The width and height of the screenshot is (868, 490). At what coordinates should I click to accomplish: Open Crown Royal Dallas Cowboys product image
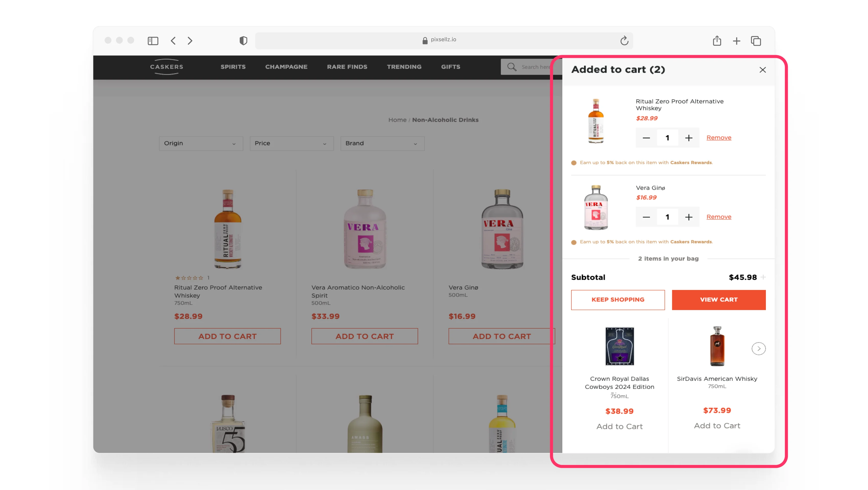coord(619,346)
